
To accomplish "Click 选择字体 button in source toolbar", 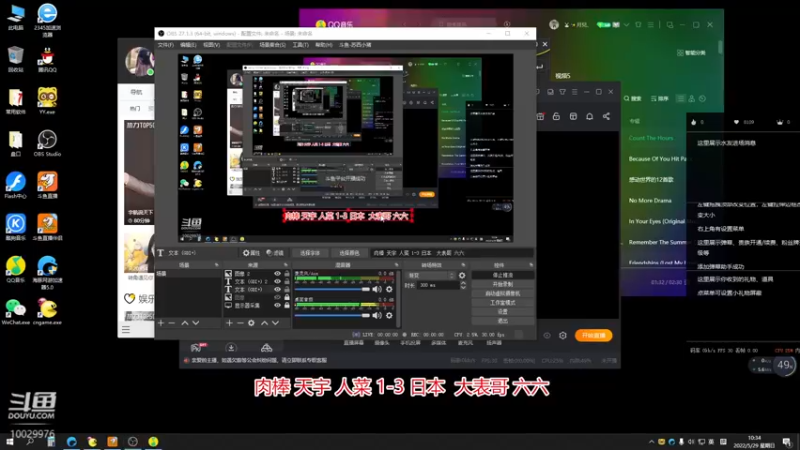I will [310, 253].
